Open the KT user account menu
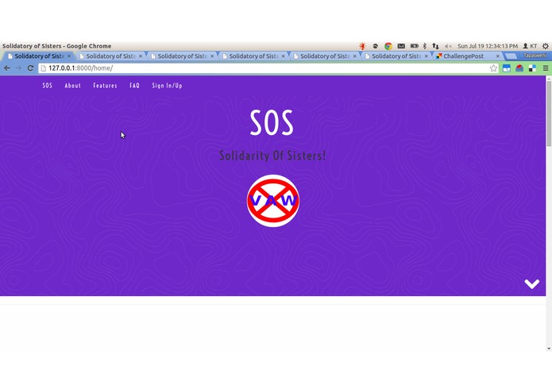552x392 pixels. click(x=530, y=46)
